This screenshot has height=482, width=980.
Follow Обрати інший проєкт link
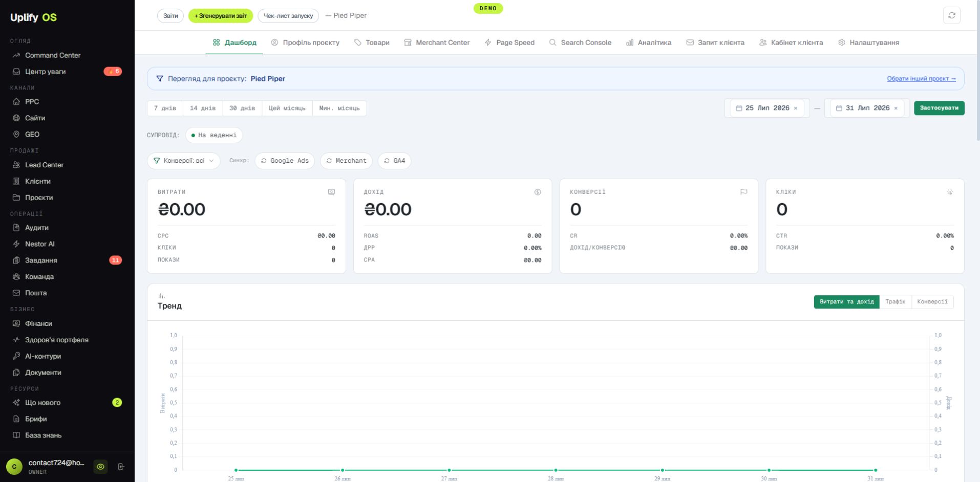pyautogui.click(x=921, y=79)
